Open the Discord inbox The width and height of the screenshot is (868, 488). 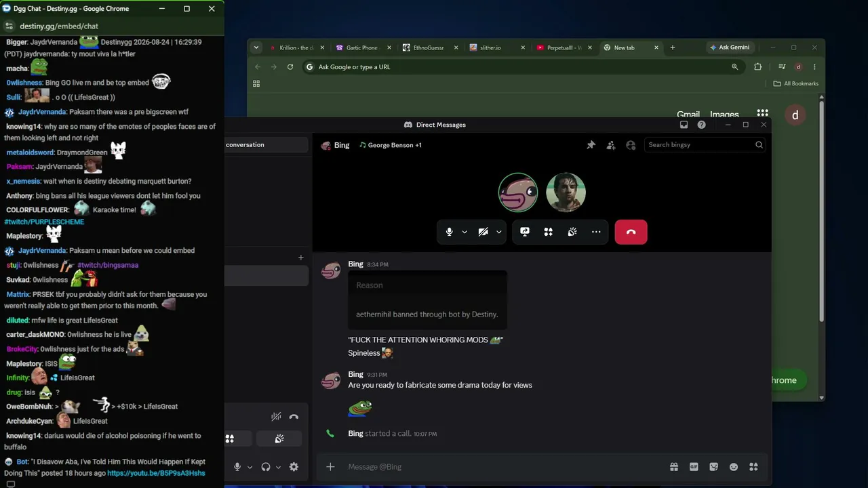(x=684, y=125)
